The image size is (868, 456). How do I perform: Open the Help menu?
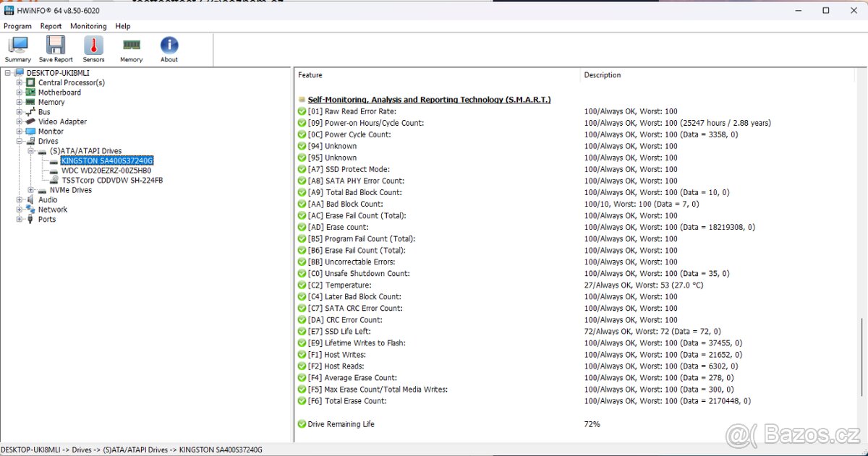123,26
